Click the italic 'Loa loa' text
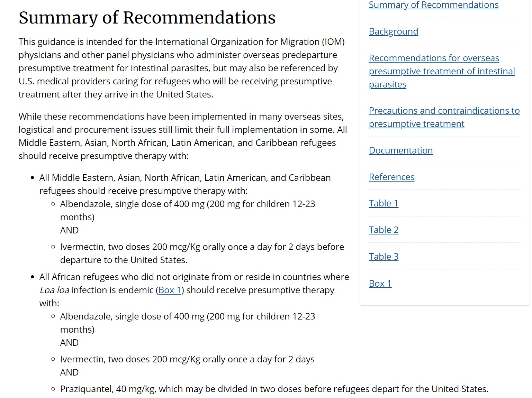Viewport: 532px width, 398px height. coord(54,290)
